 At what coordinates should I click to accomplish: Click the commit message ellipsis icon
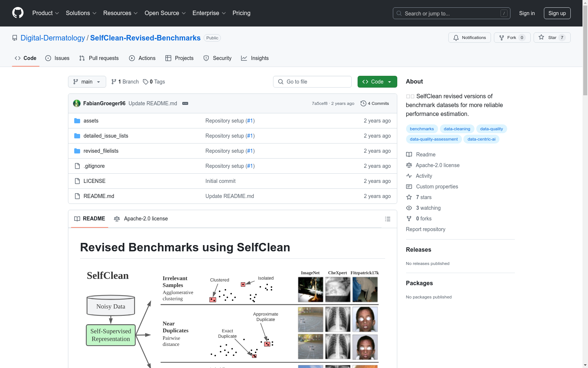[185, 103]
